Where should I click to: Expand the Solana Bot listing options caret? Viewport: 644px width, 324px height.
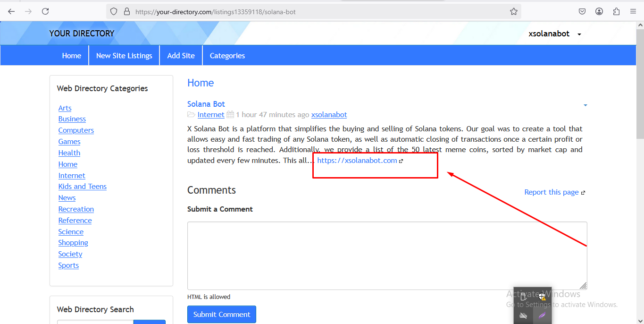click(585, 105)
